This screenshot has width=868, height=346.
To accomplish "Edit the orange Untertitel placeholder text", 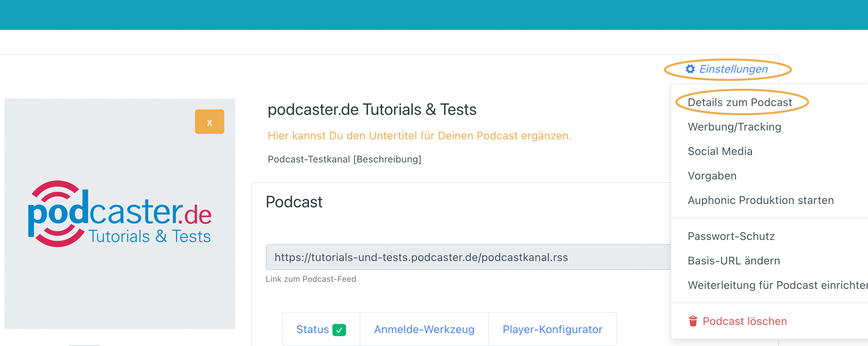I will [420, 136].
